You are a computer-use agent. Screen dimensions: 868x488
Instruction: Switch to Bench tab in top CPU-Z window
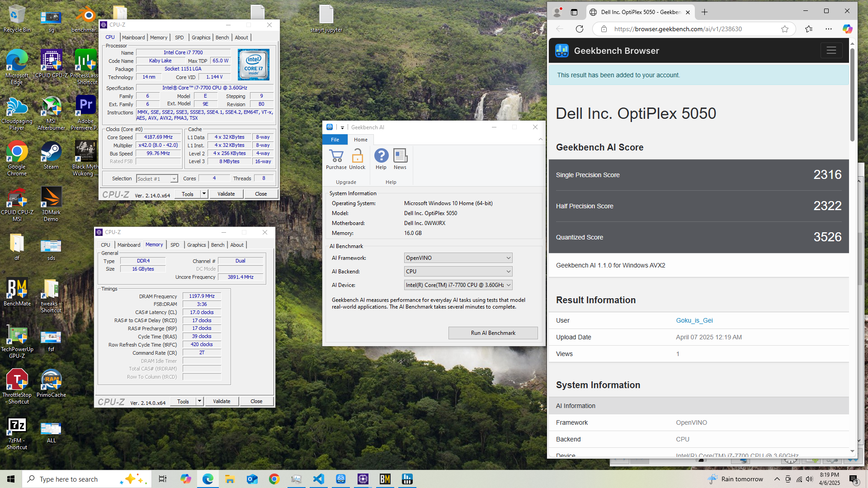(222, 38)
